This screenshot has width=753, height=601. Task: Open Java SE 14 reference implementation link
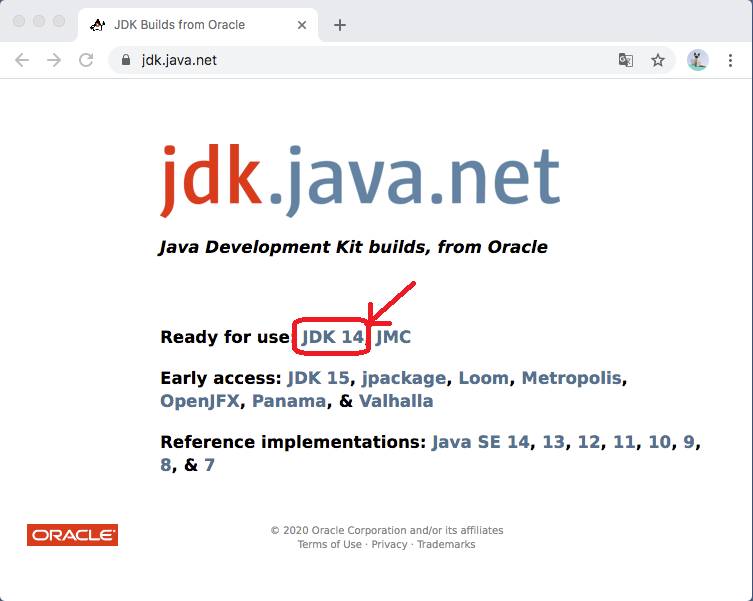point(480,442)
